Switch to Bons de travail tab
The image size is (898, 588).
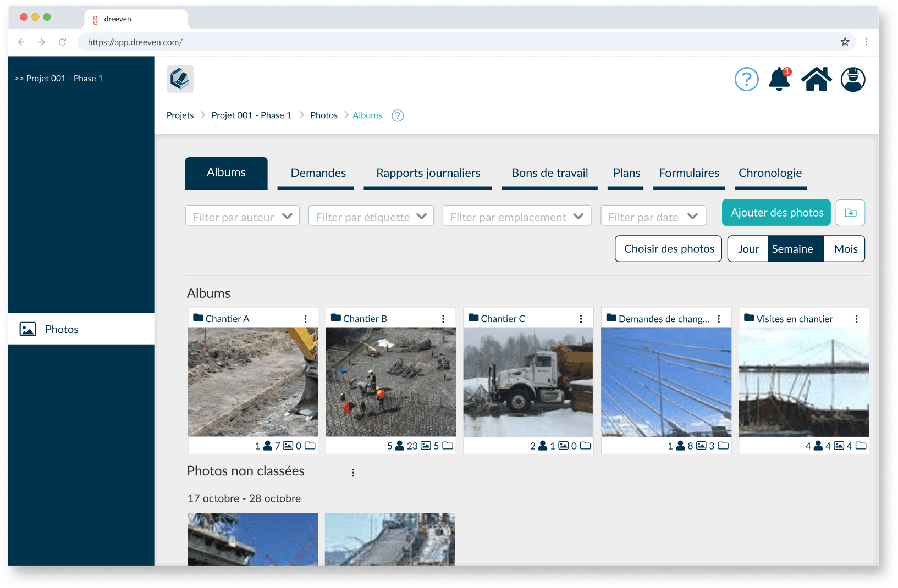[549, 174]
